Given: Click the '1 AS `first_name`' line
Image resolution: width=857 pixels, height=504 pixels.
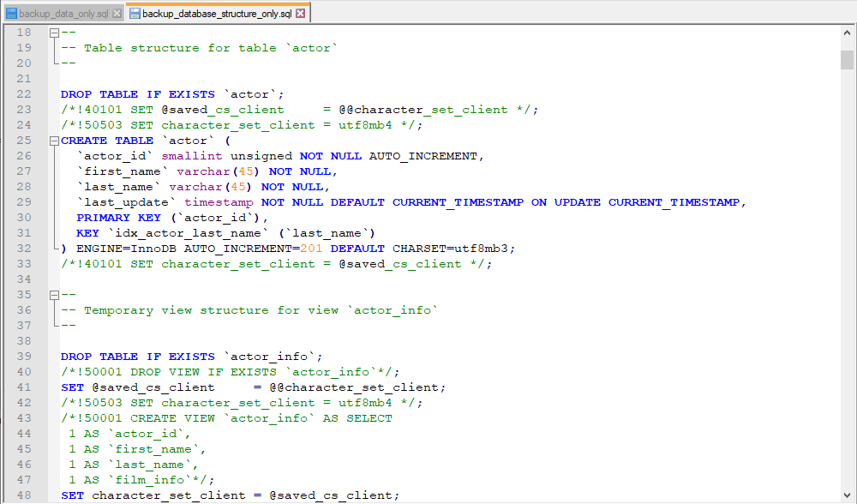Looking at the screenshot, I should (x=137, y=449).
